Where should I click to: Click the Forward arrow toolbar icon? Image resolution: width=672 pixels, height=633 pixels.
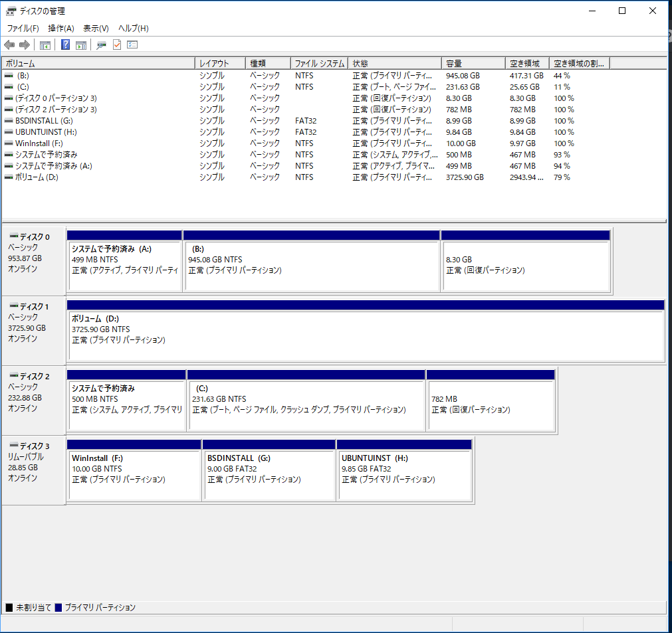[x=25, y=45]
